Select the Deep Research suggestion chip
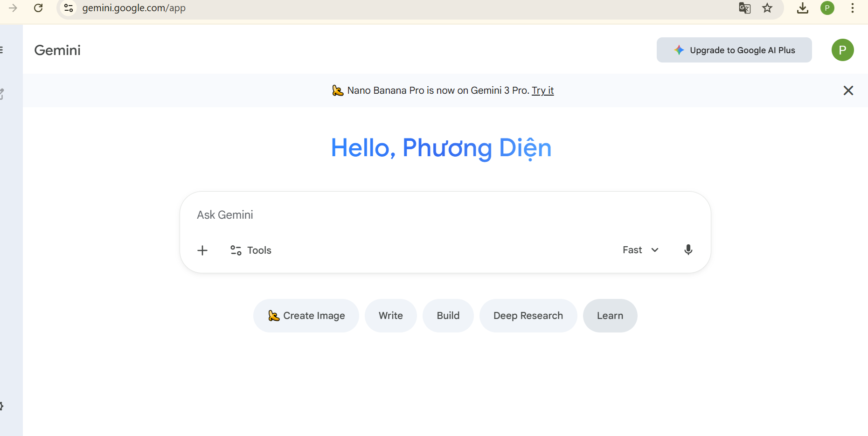 point(528,316)
